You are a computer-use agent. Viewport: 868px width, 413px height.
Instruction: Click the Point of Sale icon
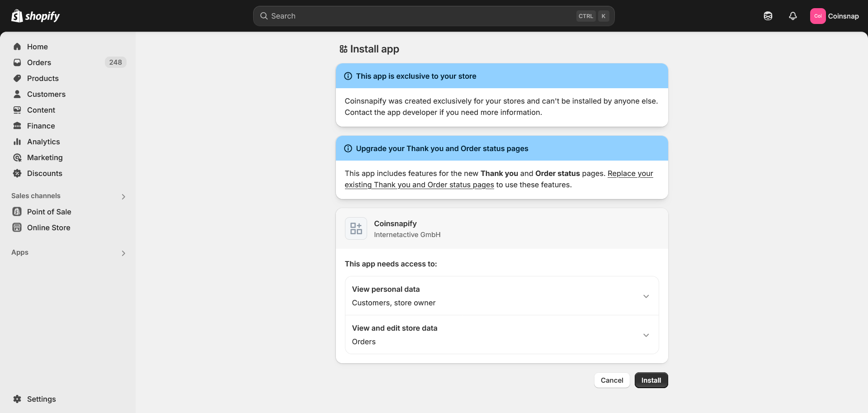coord(17,212)
